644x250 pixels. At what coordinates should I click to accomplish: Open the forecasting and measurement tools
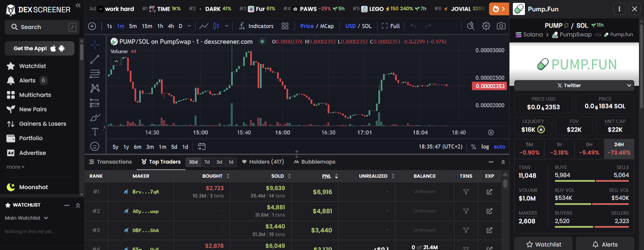tap(95, 103)
